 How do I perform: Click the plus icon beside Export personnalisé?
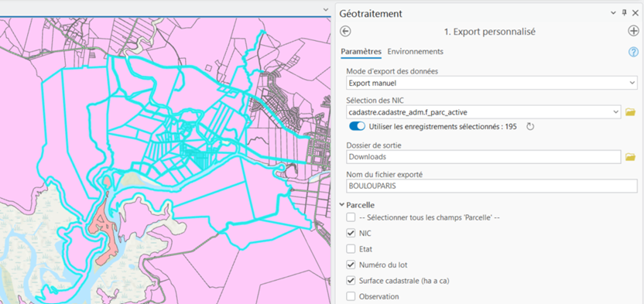633,31
